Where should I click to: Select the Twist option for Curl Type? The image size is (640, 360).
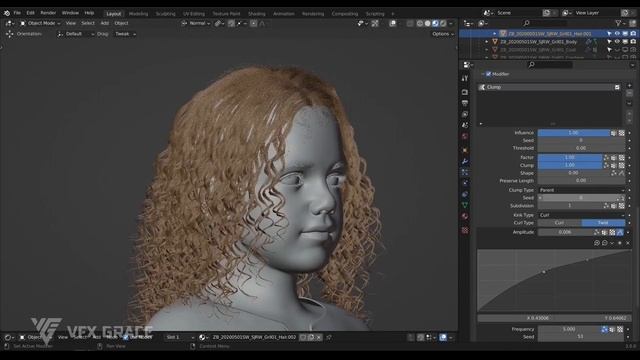(603, 223)
